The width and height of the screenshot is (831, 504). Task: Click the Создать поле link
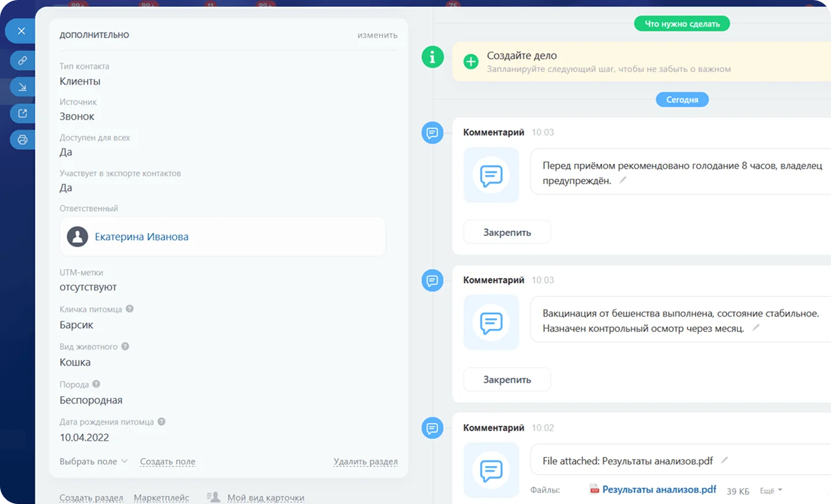point(167,461)
